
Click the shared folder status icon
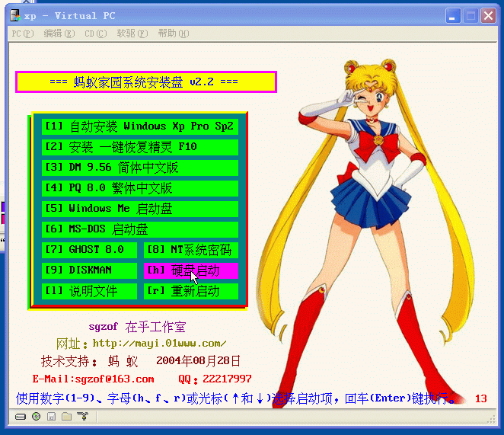(x=66, y=417)
